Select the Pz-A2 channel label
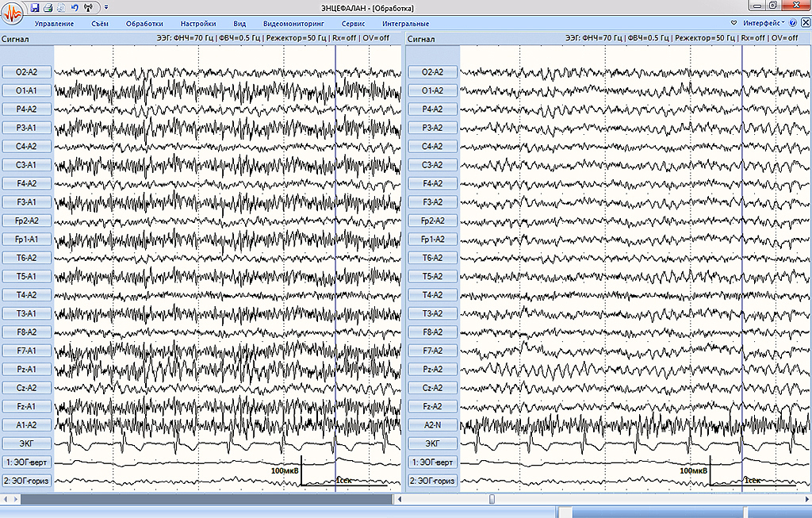The height and width of the screenshot is (518, 812). (432, 370)
